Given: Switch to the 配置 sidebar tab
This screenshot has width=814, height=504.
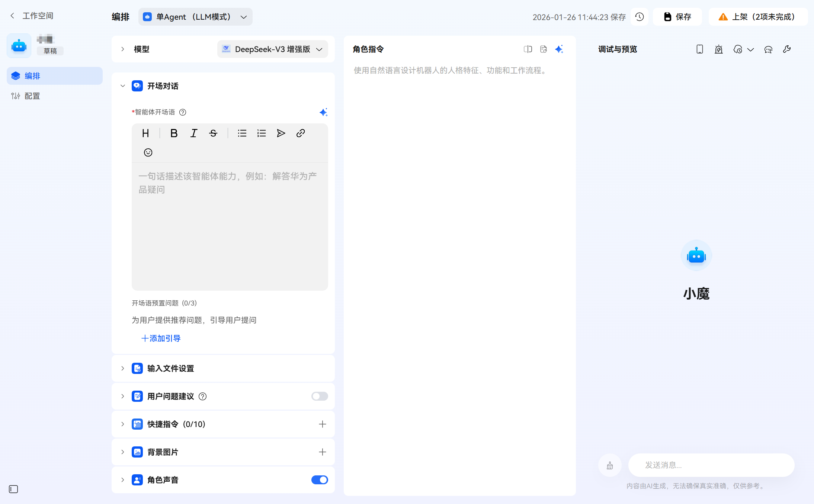Looking at the screenshot, I should [32, 96].
